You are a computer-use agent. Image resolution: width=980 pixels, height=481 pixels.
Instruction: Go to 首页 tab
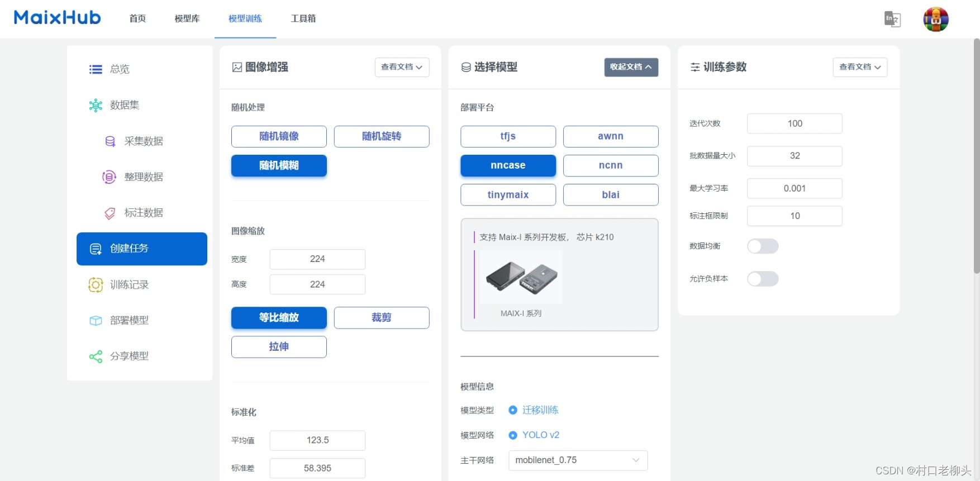[137, 18]
